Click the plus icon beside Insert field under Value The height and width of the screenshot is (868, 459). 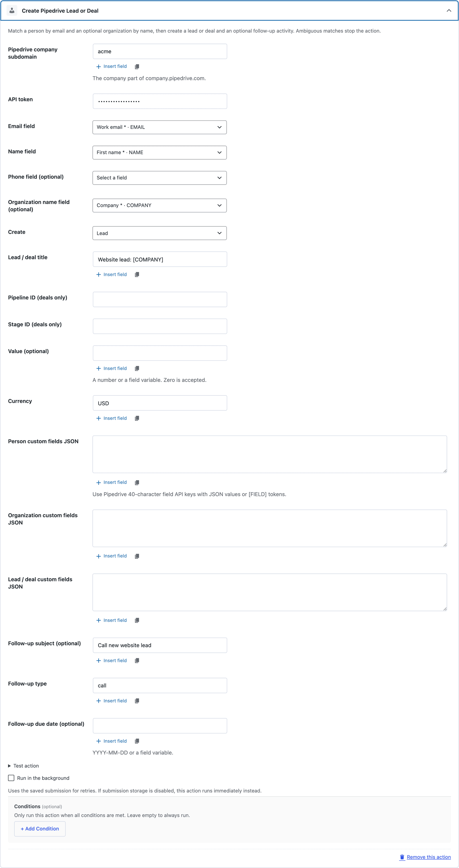(98, 368)
